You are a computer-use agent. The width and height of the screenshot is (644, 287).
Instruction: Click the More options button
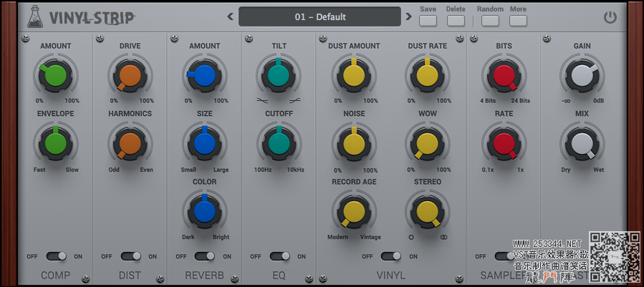518,21
